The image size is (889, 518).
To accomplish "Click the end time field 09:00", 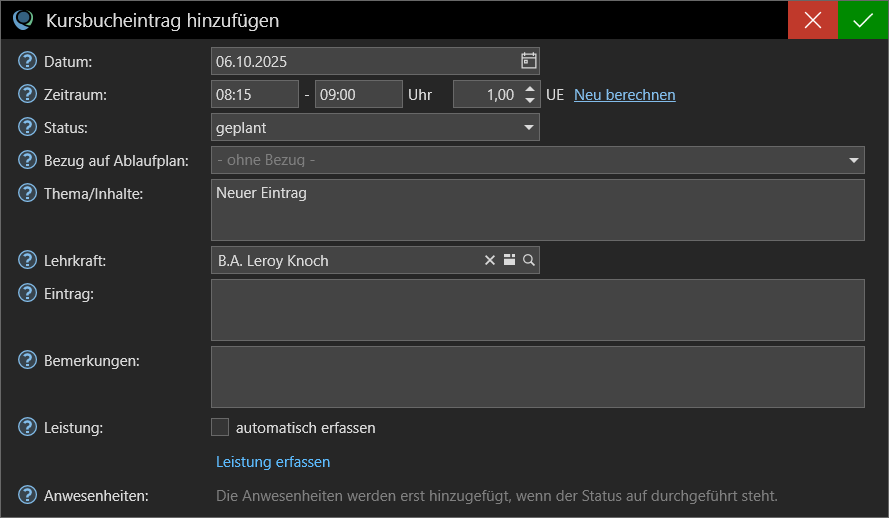I will 358,94.
